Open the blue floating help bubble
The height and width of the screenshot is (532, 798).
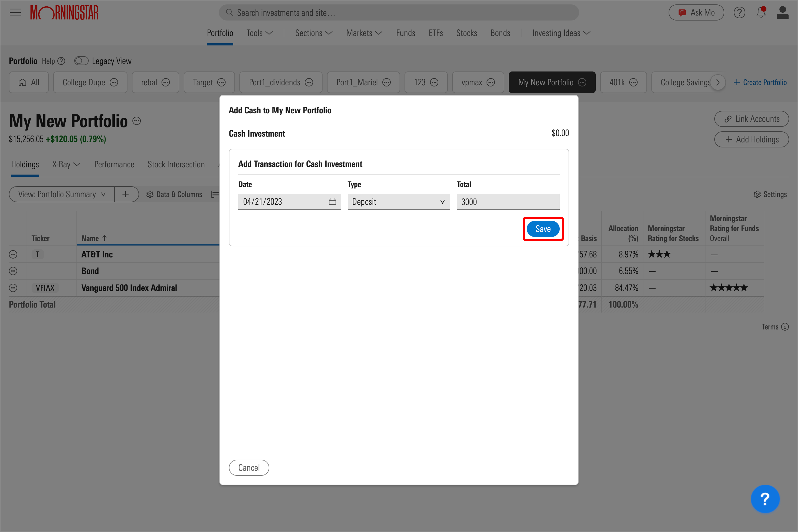click(x=765, y=499)
